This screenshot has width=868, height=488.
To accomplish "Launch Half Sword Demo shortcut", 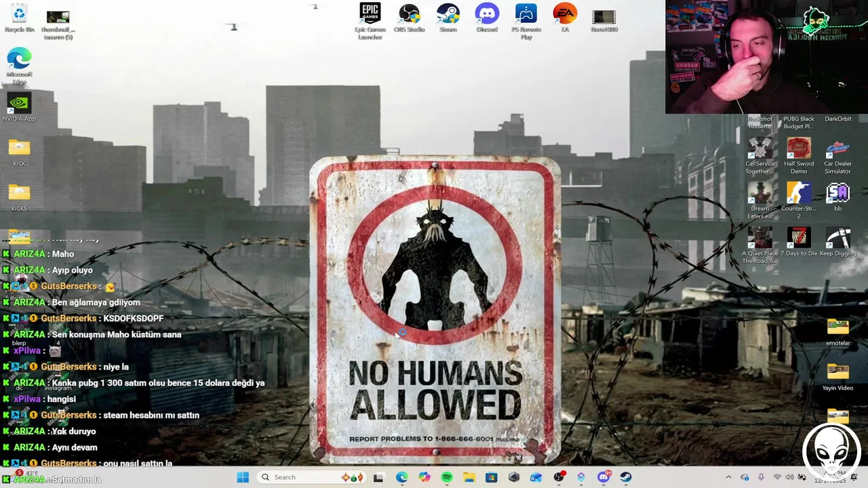I will 799,155.
